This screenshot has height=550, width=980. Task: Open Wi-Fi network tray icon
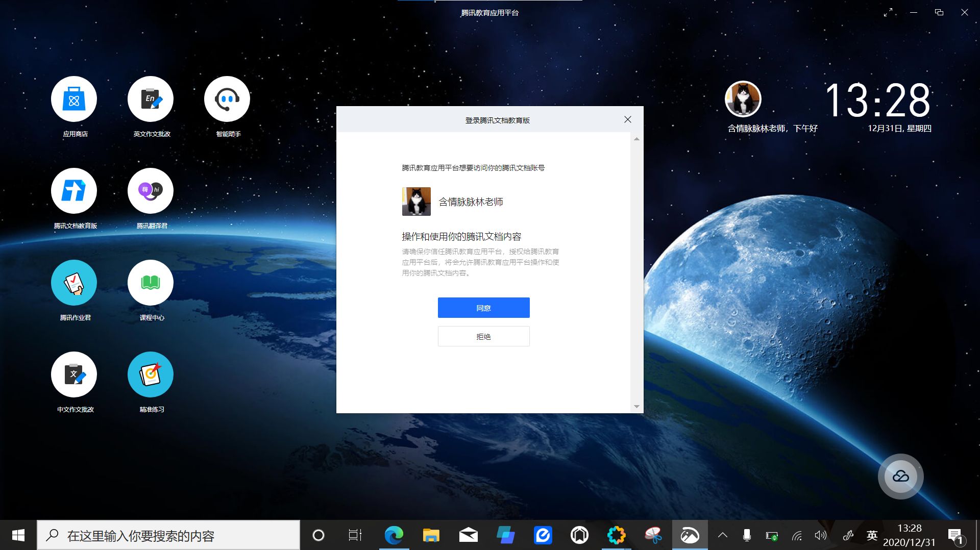click(797, 536)
